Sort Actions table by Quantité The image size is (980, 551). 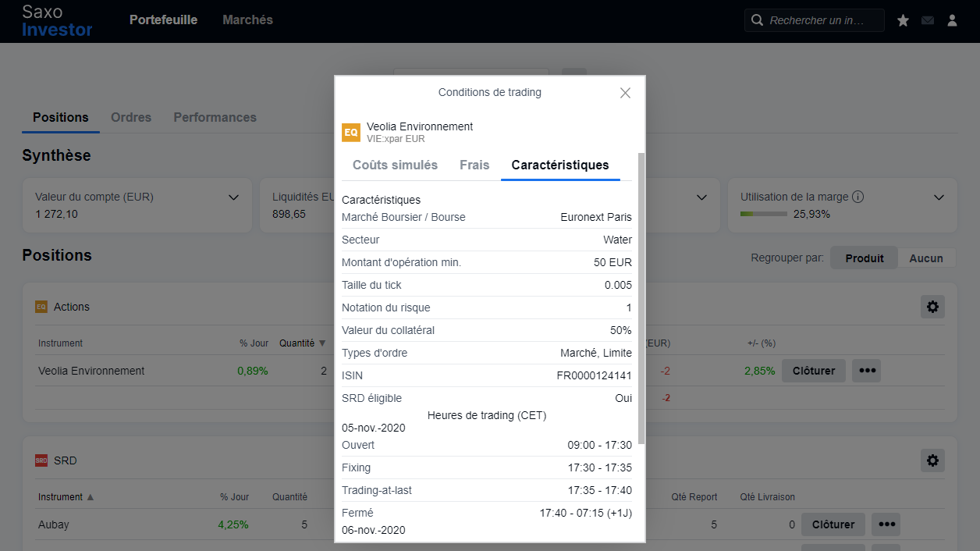click(x=302, y=343)
